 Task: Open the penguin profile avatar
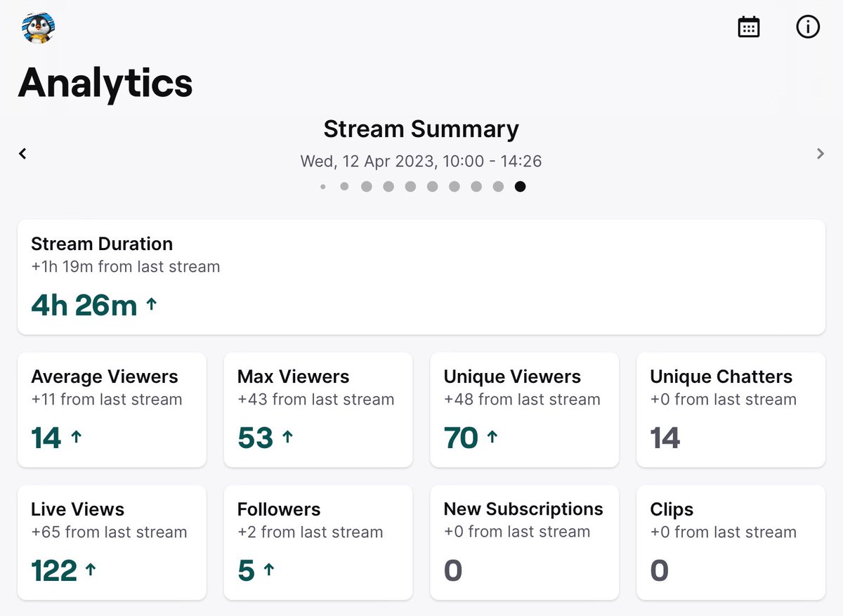[39, 28]
